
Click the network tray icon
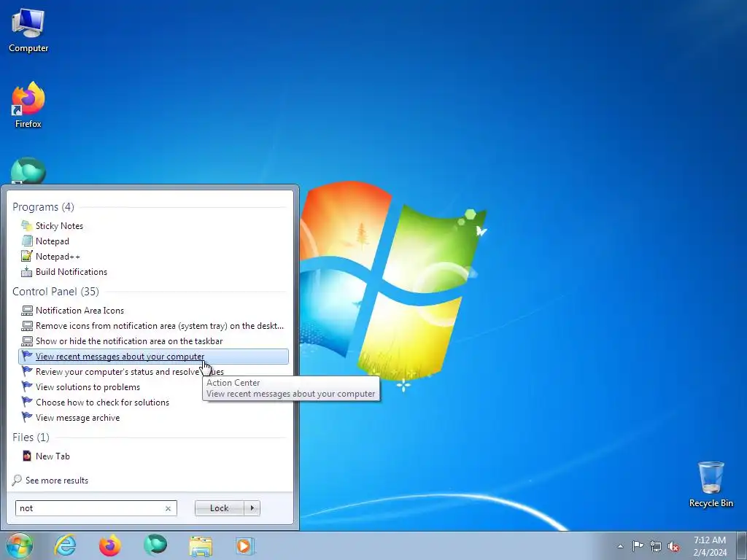click(x=656, y=546)
